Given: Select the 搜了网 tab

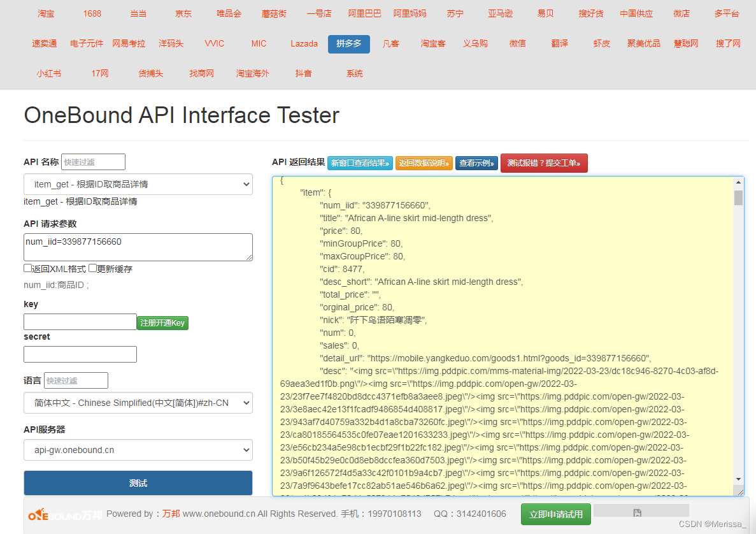Looking at the screenshot, I should pos(728,44).
